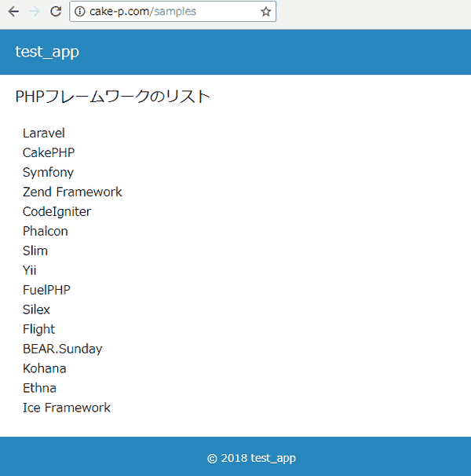This screenshot has height=476, width=471.
Task: Bookmark this page with star icon
Action: point(265,12)
